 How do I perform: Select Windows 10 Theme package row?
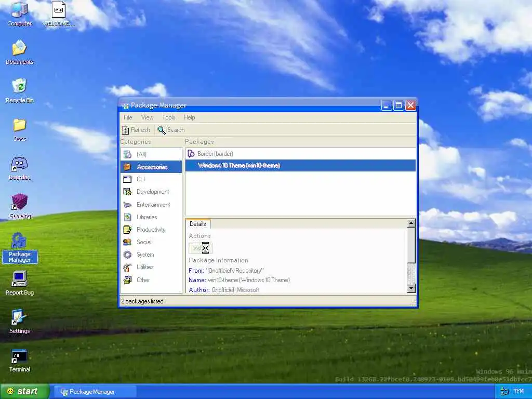click(x=300, y=166)
